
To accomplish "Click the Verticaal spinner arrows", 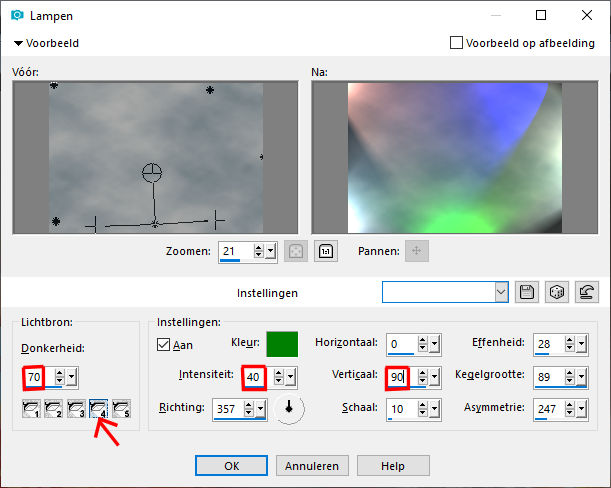I will [422, 377].
